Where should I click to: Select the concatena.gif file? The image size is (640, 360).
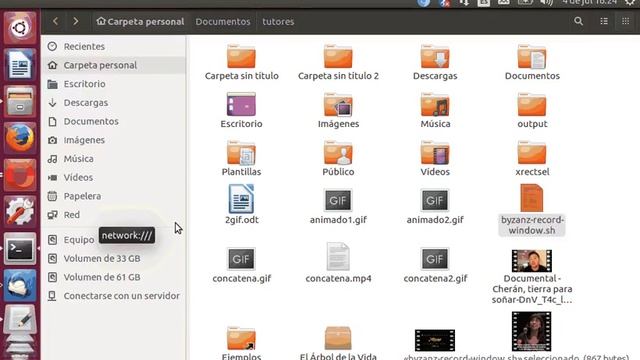pyautogui.click(x=241, y=265)
